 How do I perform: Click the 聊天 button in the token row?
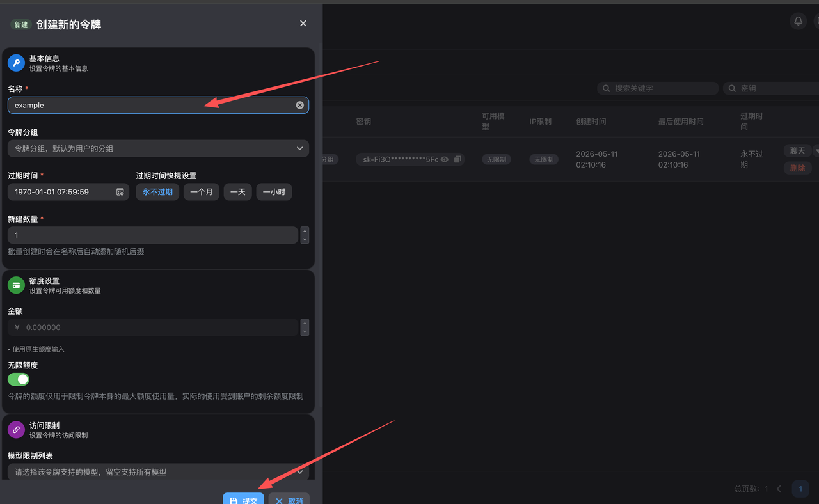797,151
